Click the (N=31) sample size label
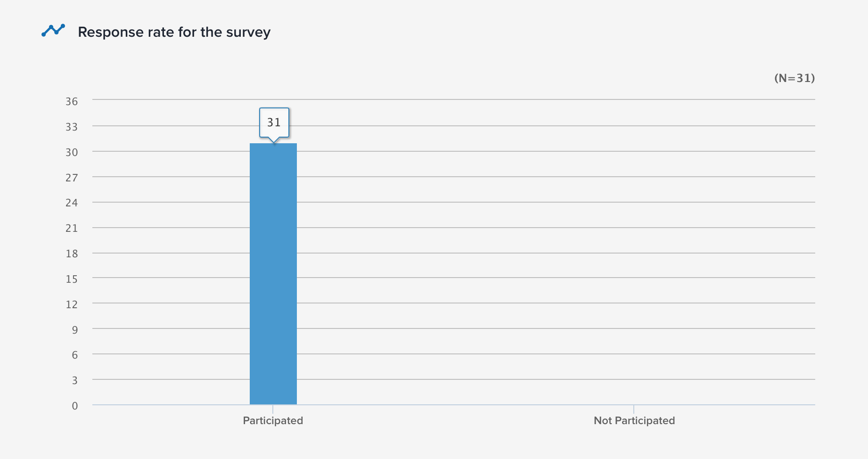This screenshot has width=868, height=459. click(794, 78)
